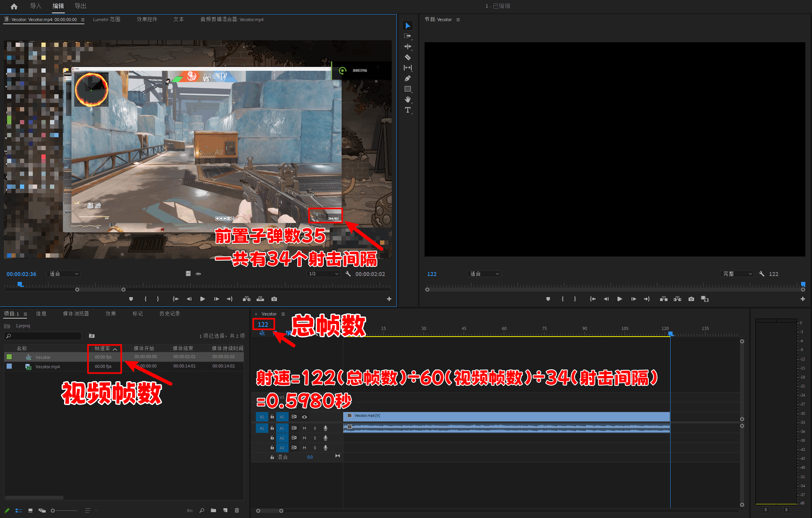Solo the A1 audio track
This screenshot has width=812, height=518.
(x=315, y=428)
